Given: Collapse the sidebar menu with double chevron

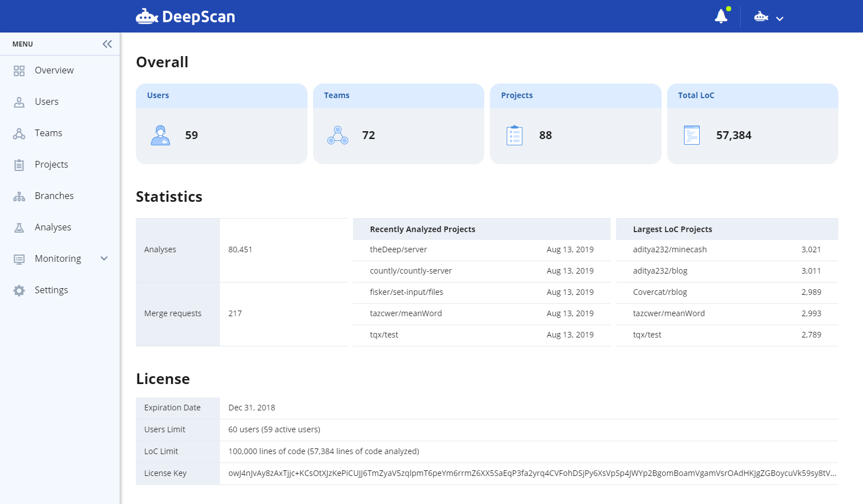Looking at the screenshot, I should 107,44.
